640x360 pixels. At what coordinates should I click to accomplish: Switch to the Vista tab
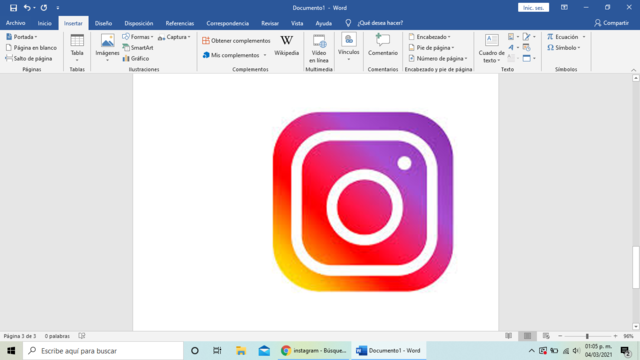coord(297,23)
